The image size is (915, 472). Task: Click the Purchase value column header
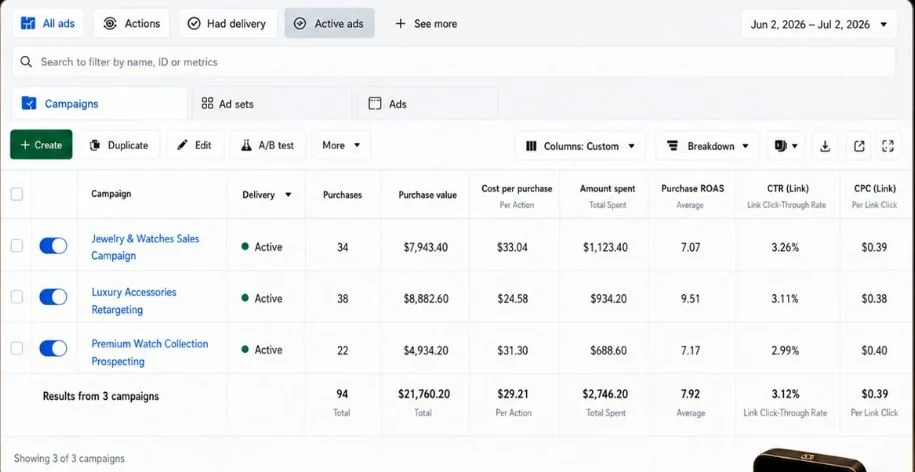(x=428, y=195)
